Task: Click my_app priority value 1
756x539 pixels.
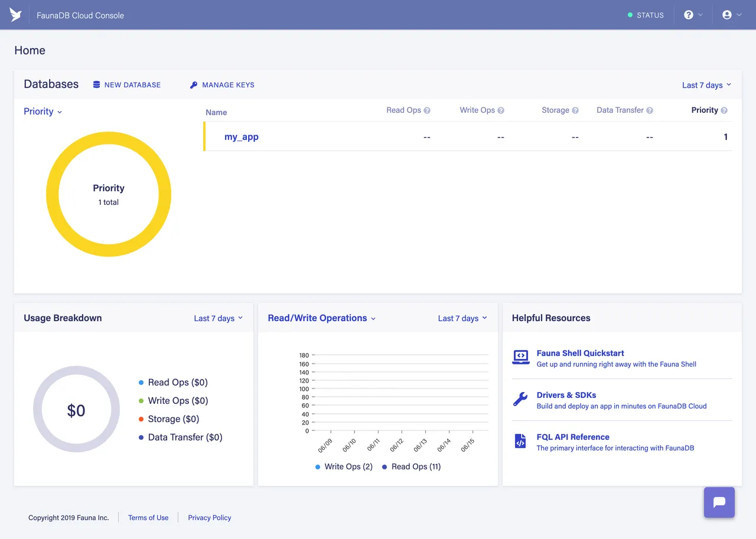Action: coord(725,137)
